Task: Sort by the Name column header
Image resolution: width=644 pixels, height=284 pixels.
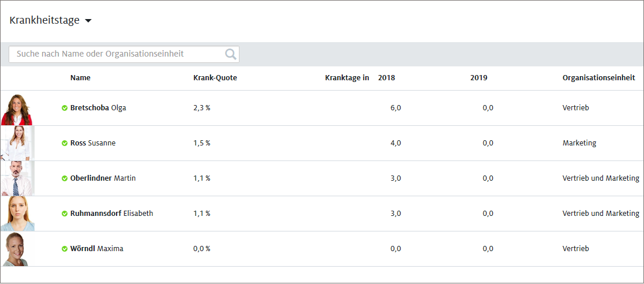Action: 80,78
